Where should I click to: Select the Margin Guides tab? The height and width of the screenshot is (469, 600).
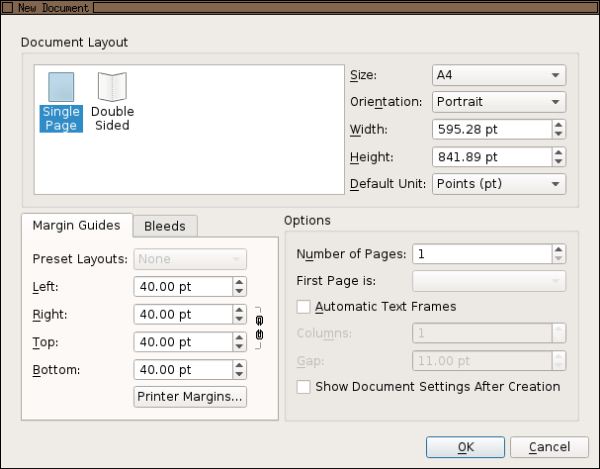tap(76, 225)
